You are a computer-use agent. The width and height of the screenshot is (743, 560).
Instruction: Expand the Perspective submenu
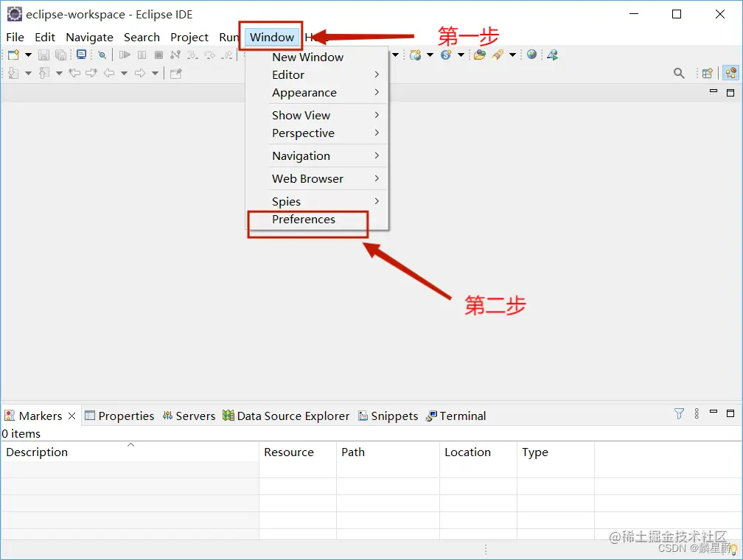click(316, 133)
